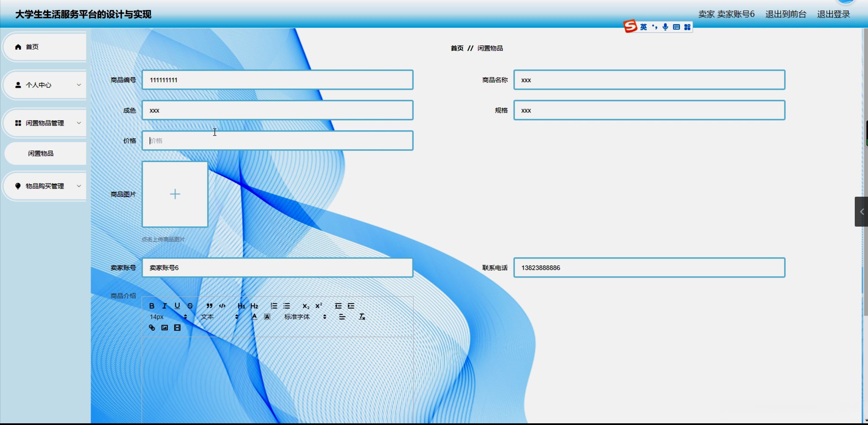Click the Sogou input method logo

click(x=630, y=26)
